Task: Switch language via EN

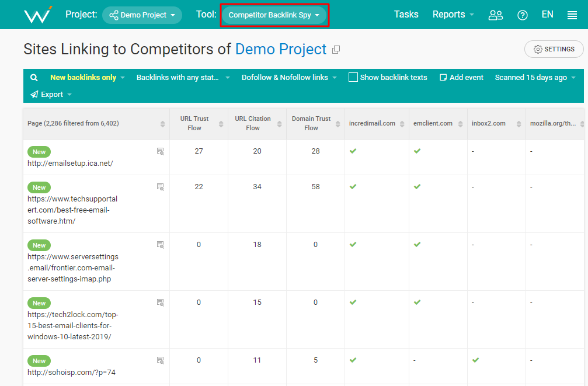Action: 548,14
